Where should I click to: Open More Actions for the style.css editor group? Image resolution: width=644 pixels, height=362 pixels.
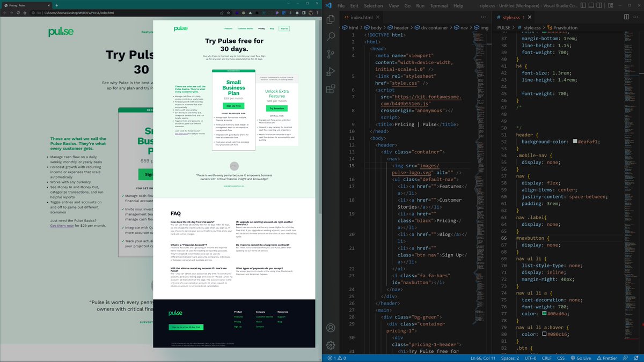click(x=635, y=18)
